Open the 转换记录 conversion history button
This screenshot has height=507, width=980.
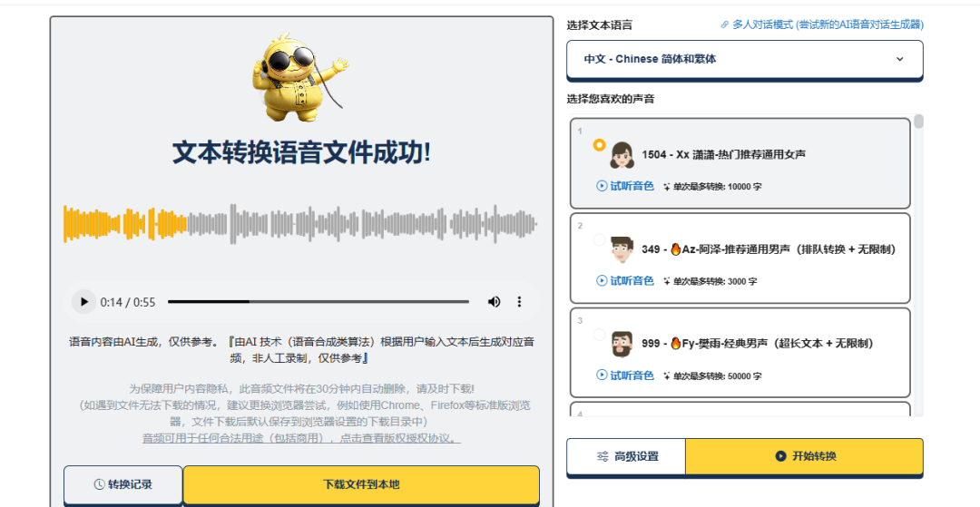[x=123, y=484]
